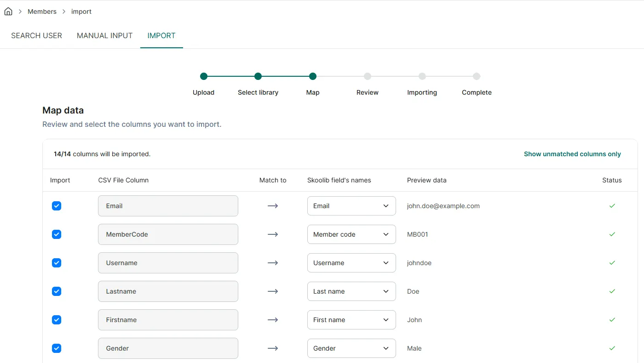The height and width of the screenshot is (363, 644).
Task: Click the Select library step dot
Action: 258,76
